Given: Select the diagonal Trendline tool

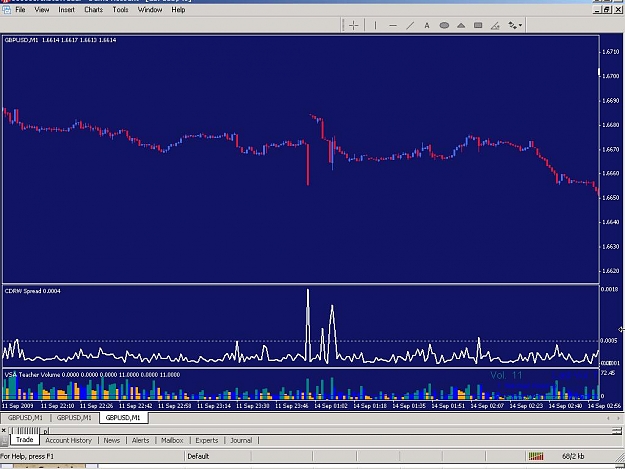Looking at the screenshot, I should pos(410,26).
